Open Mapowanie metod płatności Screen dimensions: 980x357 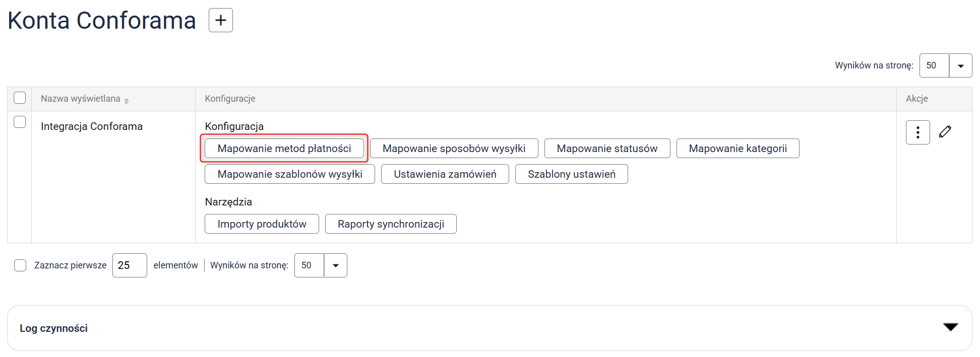click(x=284, y=149)
